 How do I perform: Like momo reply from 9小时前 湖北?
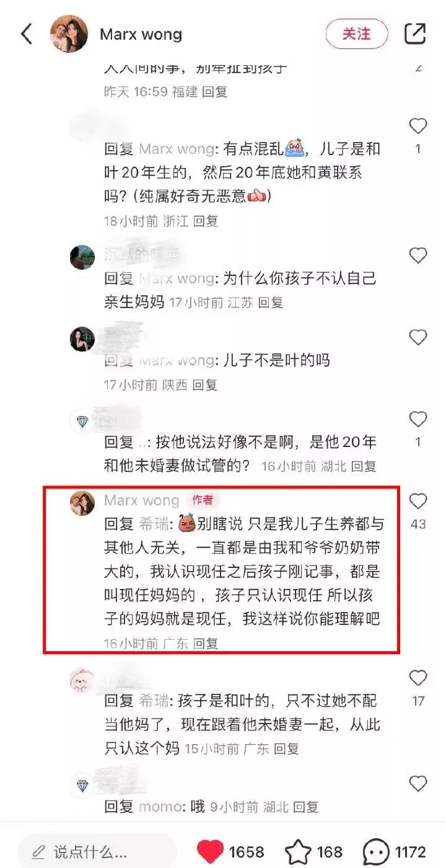coord(418,783)
